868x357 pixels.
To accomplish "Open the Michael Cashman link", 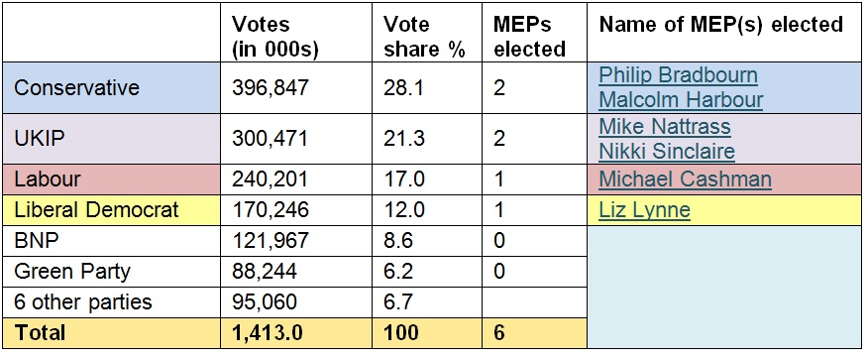I will (x=686, y=179).
